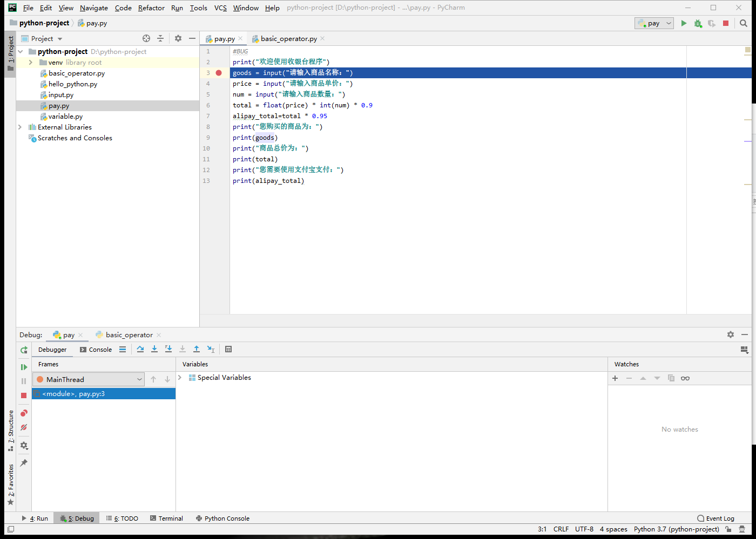The width and height of the screenshot is (756, 539).
Task: Open the VCS menu
Action: [220, 8]
